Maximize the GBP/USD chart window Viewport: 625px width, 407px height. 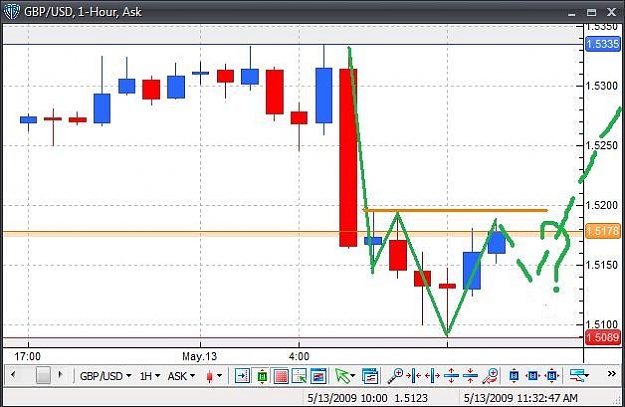[592, 12]
